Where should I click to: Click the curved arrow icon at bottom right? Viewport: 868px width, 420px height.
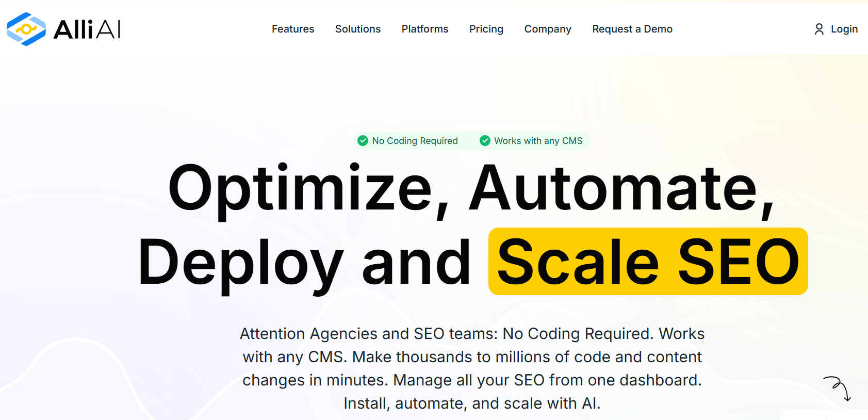point(838,389)
